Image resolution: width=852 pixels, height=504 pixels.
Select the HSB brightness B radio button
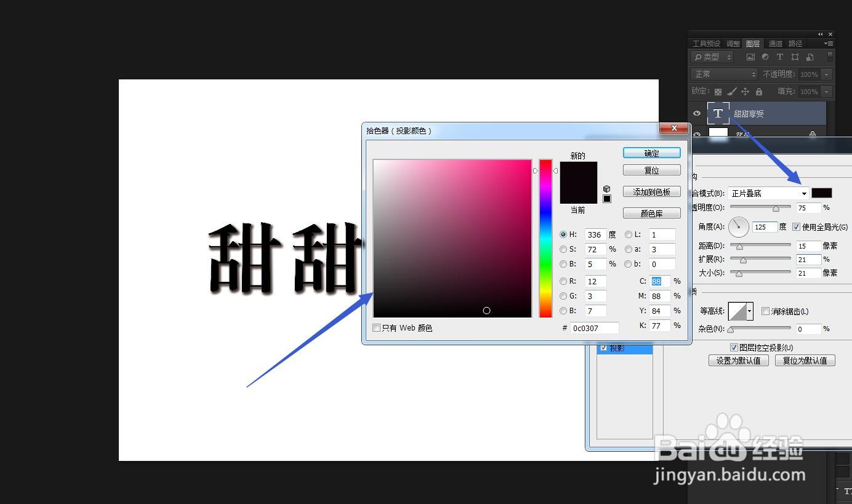[563, 264]
